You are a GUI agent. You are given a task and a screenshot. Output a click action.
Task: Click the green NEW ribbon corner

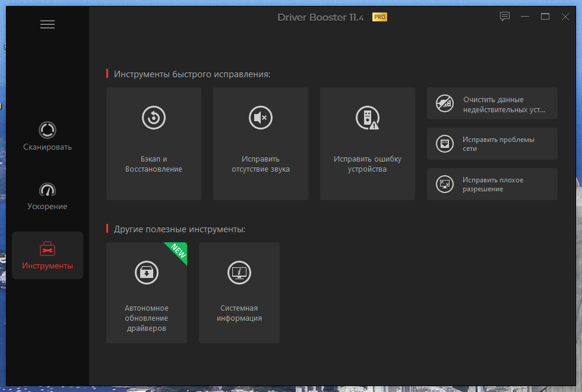point(178,251)
